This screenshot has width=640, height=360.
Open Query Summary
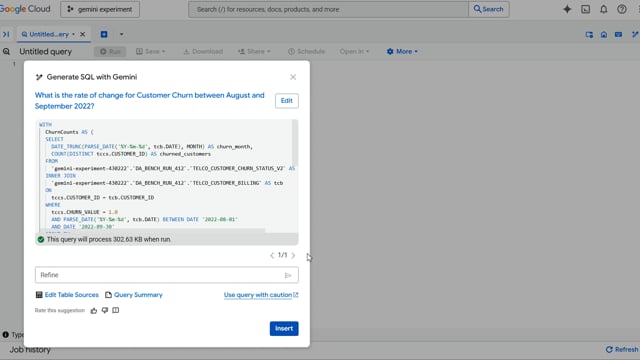[133, 295]
